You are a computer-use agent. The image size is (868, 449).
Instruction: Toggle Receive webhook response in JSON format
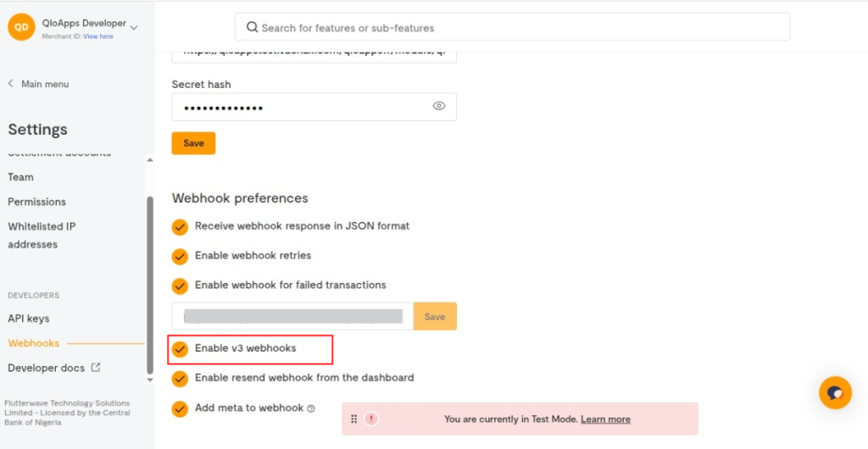click(180, 227)
